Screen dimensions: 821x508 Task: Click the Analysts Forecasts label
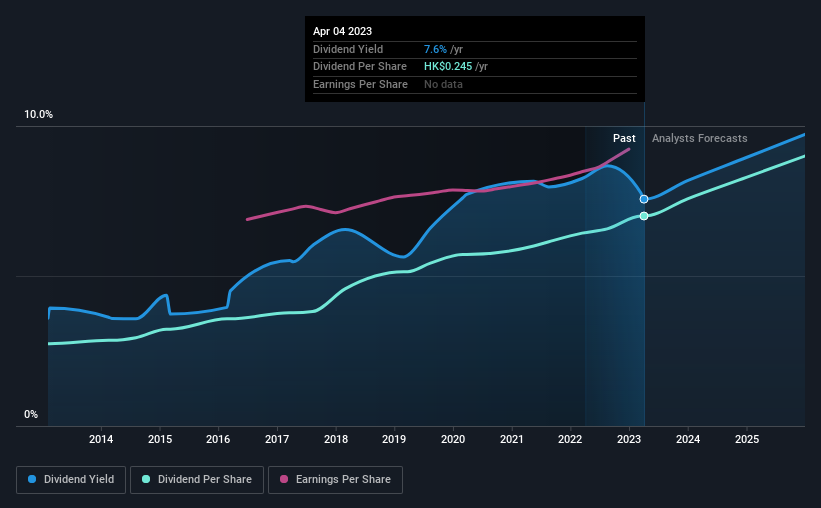click(x=700, y=138)
